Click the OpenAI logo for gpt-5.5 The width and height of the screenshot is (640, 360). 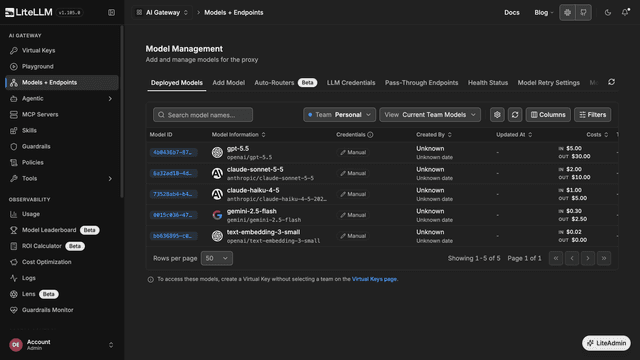(x=217, y=152)
